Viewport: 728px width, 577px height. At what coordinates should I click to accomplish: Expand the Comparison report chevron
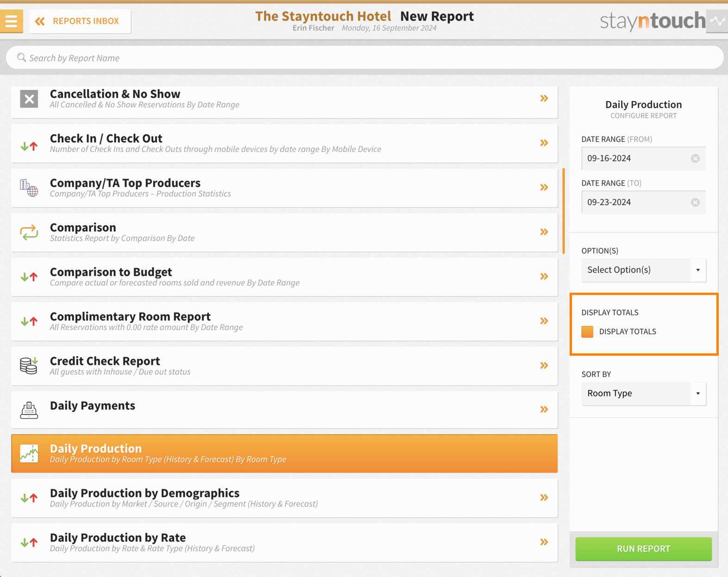point(544,232)
